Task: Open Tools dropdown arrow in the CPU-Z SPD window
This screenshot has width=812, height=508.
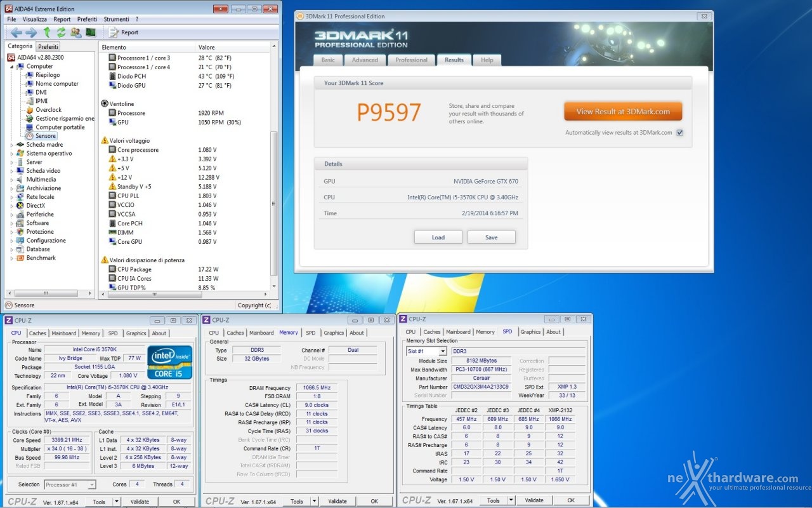Action: pos(511,500)
